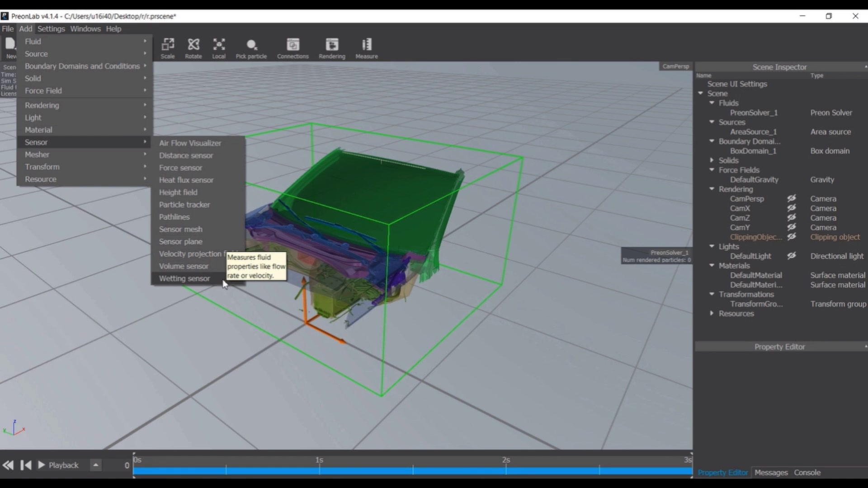The height and width of the screenshot is (488, 868).
Task: Activate the Measure tool icon
Action: [x=367, y=45]
